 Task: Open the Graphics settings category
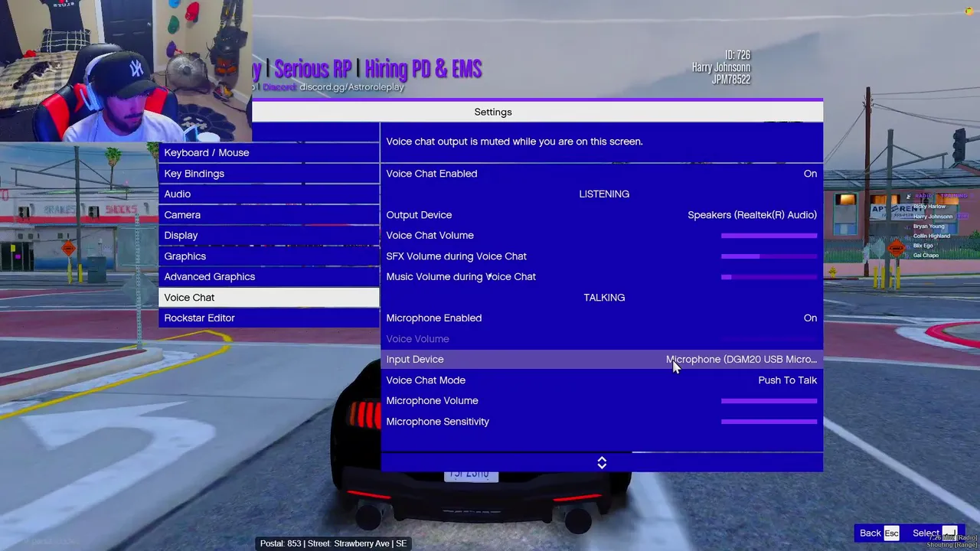click(269, 256)
